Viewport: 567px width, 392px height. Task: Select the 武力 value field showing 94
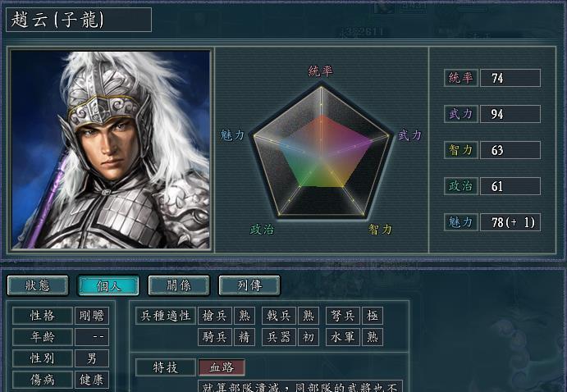coord(510,114)
